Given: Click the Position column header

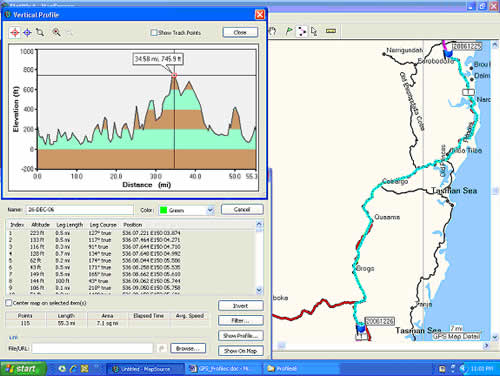Looking at the screenshot, I should (133, 224).
